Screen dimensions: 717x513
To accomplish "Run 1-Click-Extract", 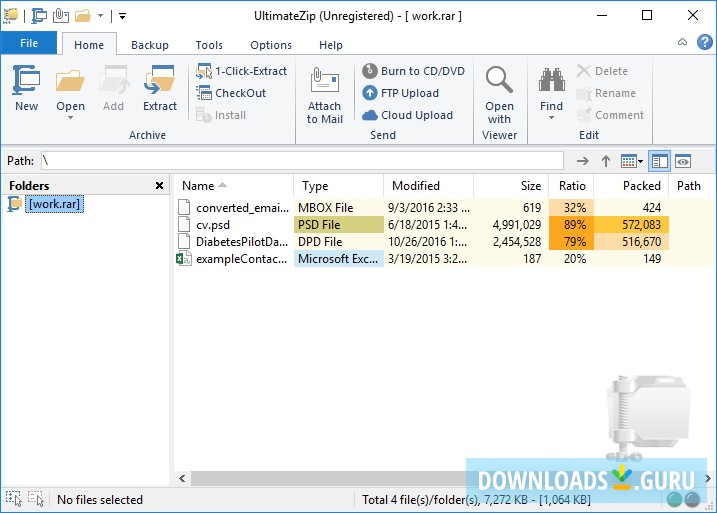I will click(241, 71).
